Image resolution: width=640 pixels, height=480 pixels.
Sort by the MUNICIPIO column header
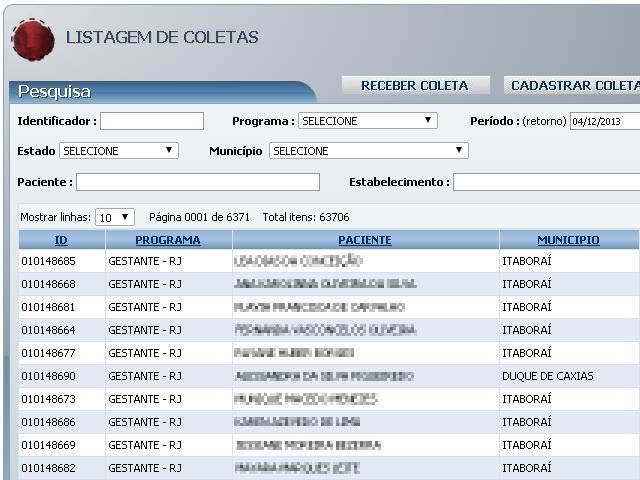coord(568,240)
